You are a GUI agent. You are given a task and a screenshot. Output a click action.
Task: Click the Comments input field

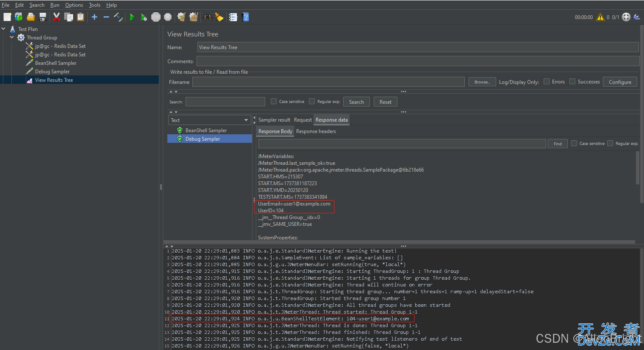418,61
